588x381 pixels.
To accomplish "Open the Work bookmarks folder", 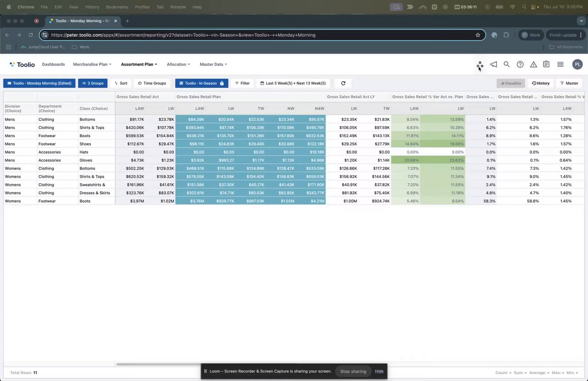I will coord(80,47).
